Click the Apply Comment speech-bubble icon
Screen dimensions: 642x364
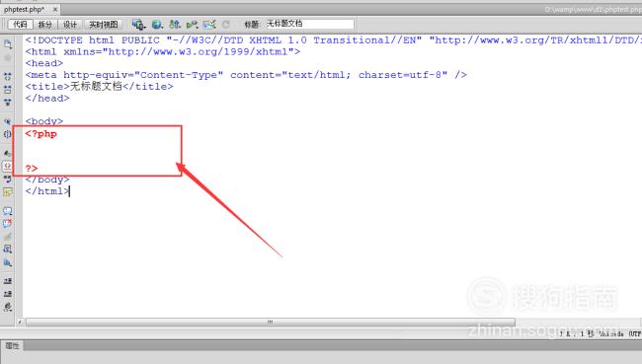click(x=7, y=211)
